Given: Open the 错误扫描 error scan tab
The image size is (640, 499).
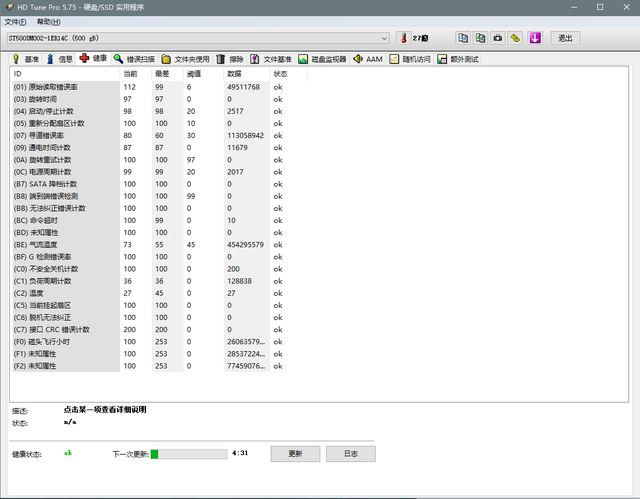Looking at the screenshot, I should tap(134, 59).
